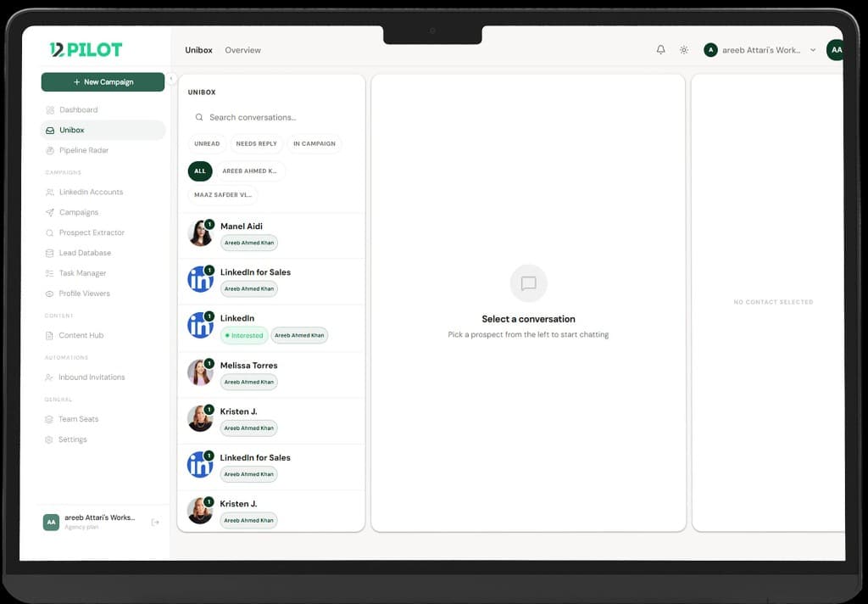This screenshot has height=604, width=868.
Task: Filter by Areeb Ahmed K... account
Action: tap(250, 171)
